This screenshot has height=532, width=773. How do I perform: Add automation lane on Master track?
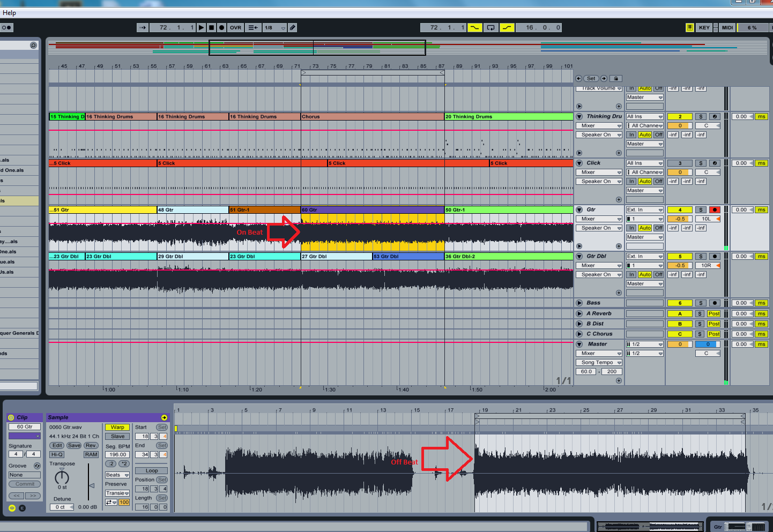[619, 380]
